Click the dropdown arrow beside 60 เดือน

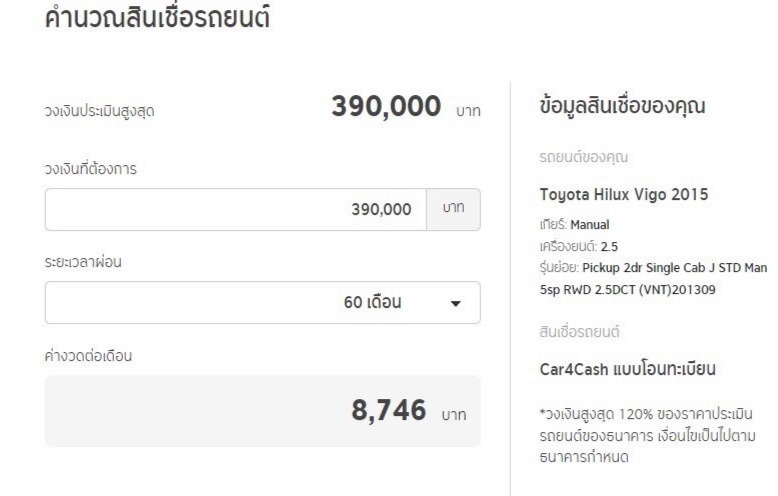pyautogui.click(x=455, y=303)
